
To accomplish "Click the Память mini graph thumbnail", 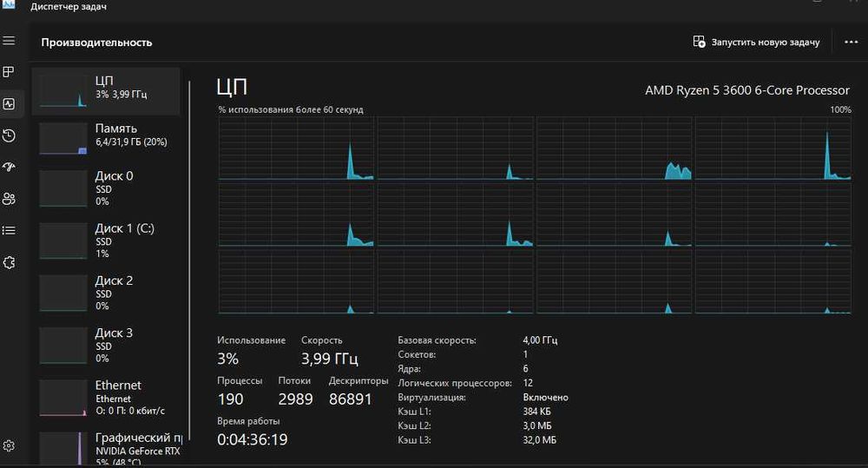I will pos(63,138).
